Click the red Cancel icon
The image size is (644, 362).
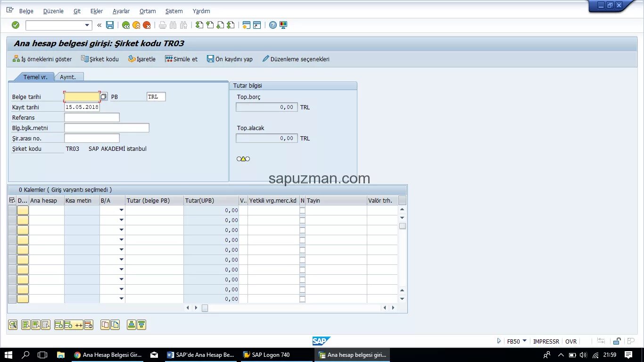(147, 25)
